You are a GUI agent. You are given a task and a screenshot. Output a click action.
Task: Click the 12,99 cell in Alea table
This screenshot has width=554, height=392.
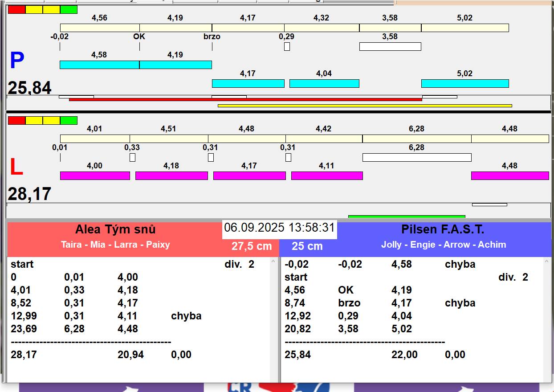(24, 316)
